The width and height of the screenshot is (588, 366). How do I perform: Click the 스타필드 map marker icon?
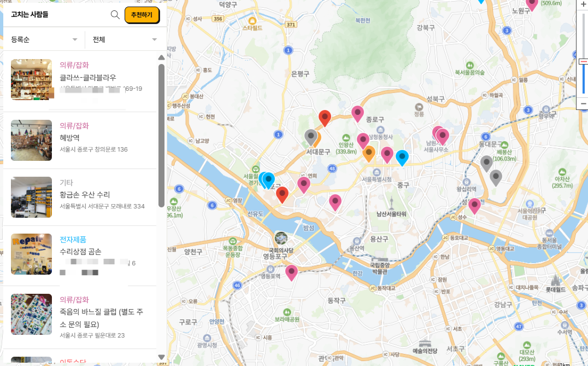[x=252, y=20]
